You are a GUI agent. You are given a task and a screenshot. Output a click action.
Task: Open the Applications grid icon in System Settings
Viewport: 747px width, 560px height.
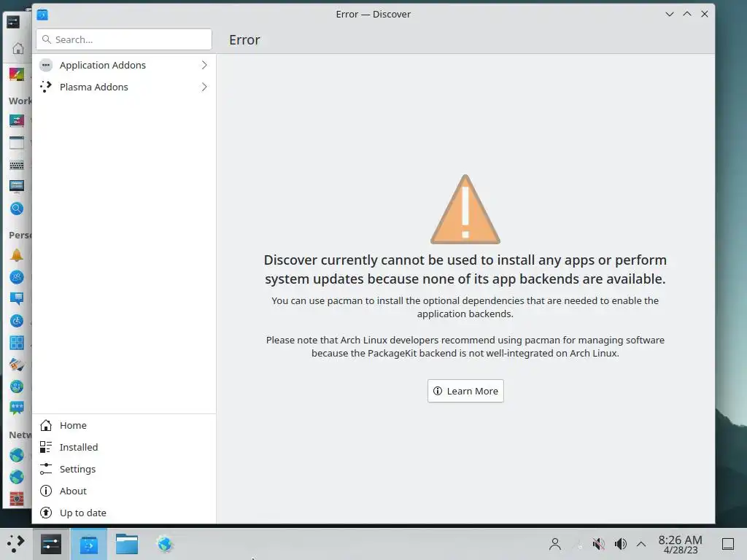17,343
